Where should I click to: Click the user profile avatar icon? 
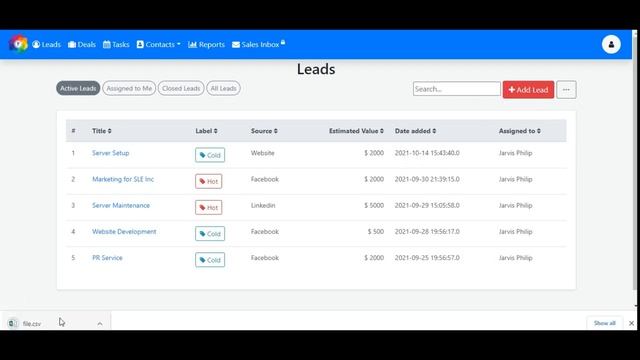click(611, 44)
